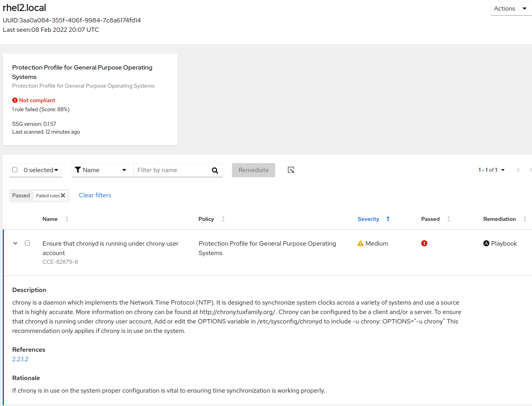Select the chronyd rule row checkbox

click(x=28, y=243)
